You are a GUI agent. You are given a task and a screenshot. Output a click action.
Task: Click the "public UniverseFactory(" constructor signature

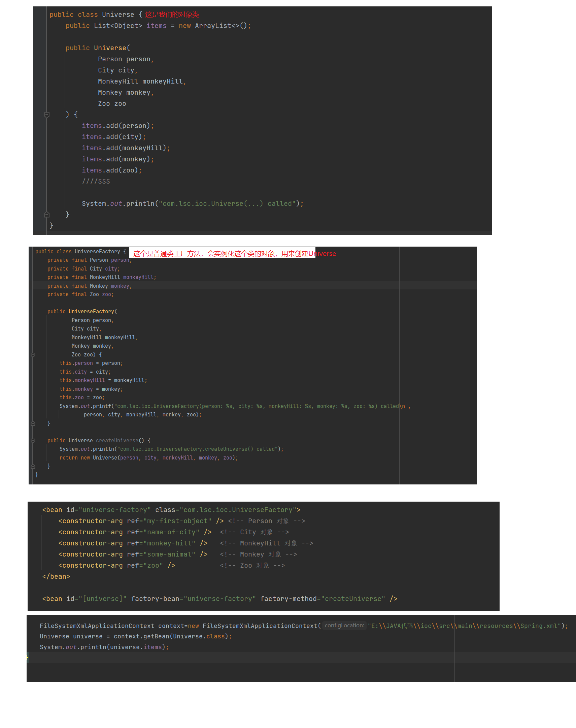(x=82, y=312)
